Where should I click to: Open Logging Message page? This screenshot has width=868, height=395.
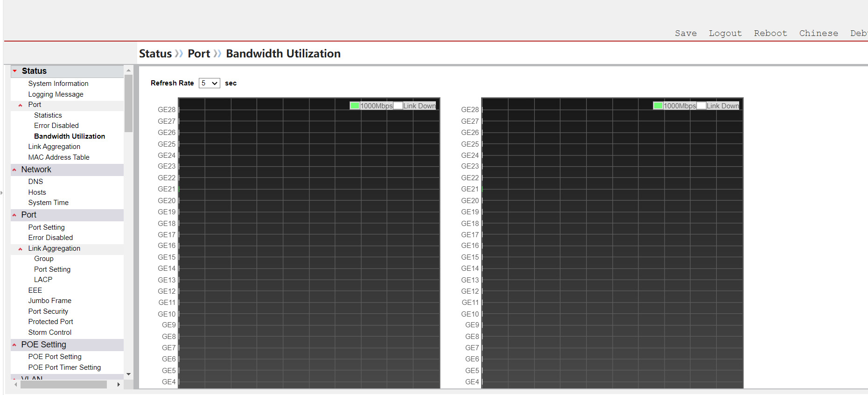coord(56,94)
